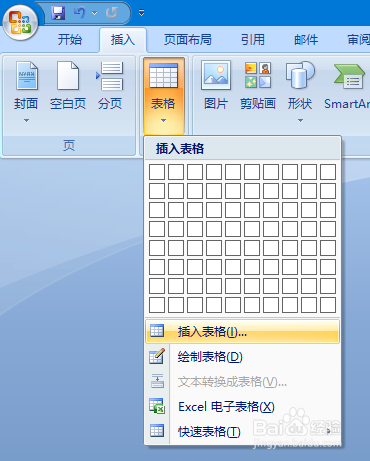This screenshot has width=370, height=461.
Task: Click the convert text to table icon
Action: click(157, 381)
